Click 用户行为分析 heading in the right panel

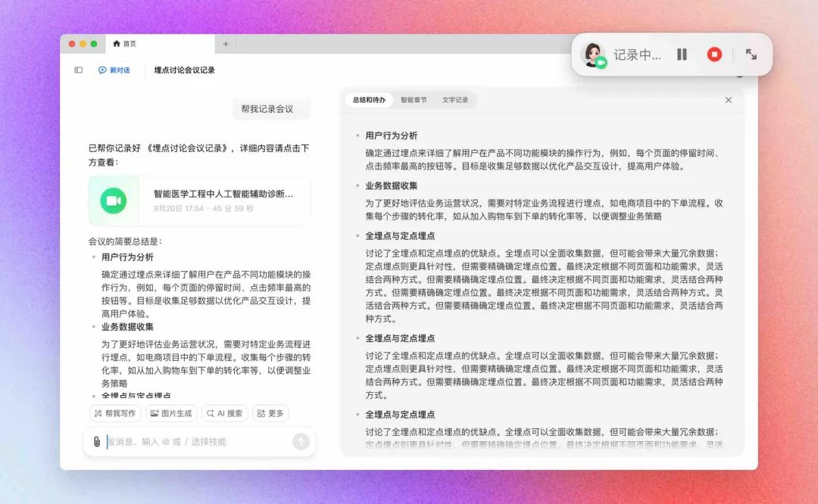click(x=392, y=135)
